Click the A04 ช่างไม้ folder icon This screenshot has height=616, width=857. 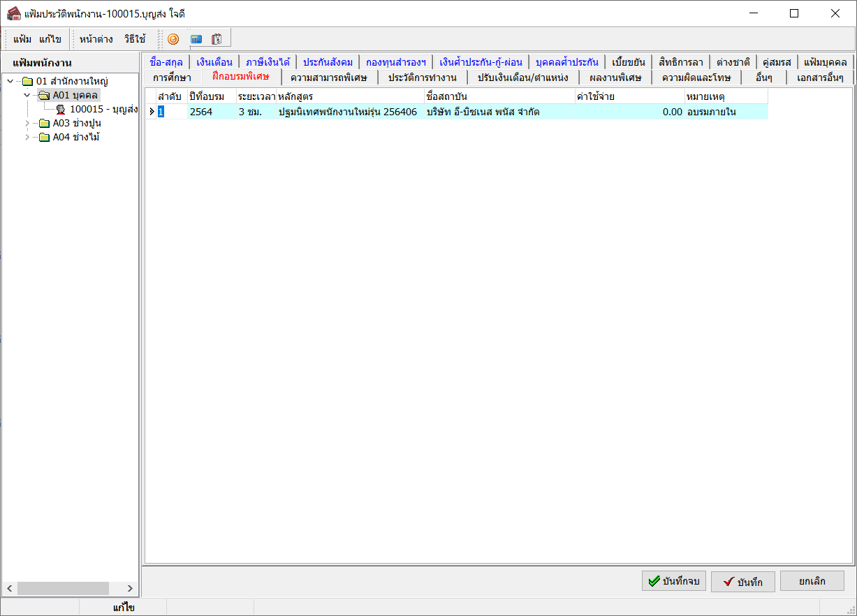click(x=44, y=137)
